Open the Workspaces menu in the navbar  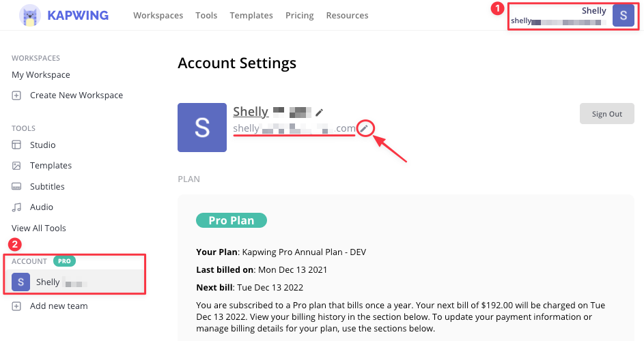[x=159, y=16]
